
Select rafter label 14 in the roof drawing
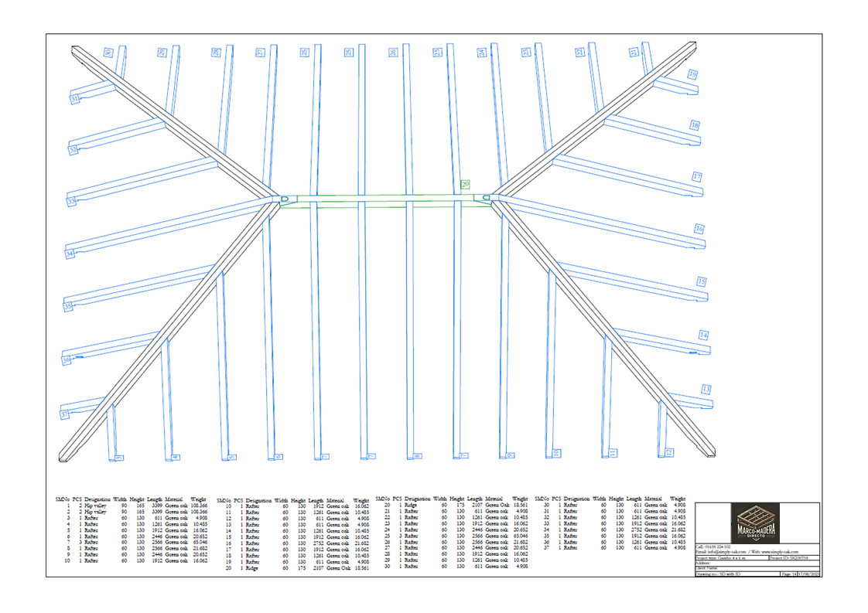703,335
